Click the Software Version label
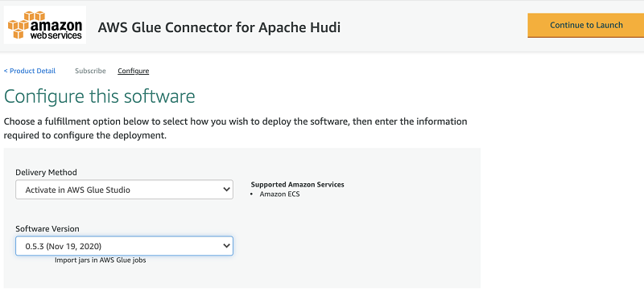The image size is (644, 291). [x=47, y=228]
